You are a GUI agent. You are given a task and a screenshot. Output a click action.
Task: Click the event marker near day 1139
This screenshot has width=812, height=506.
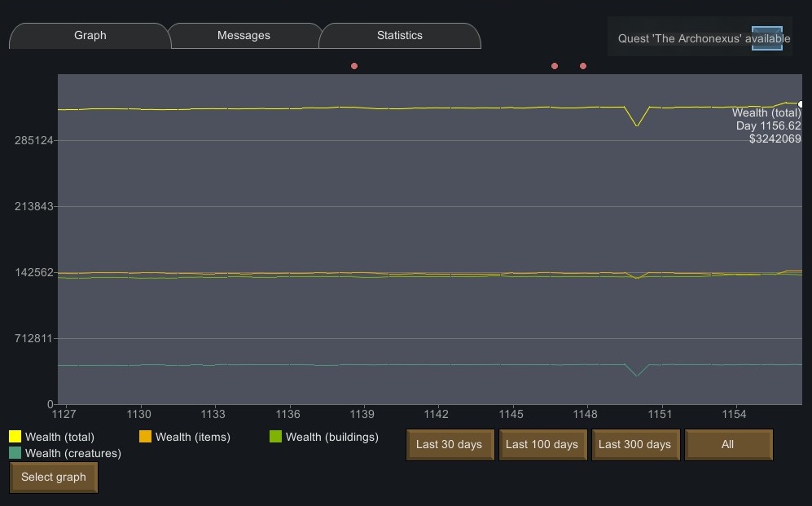[354, 66]
